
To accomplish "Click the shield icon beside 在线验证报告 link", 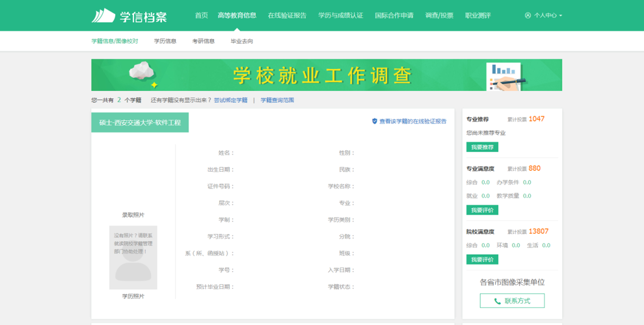I will pos(375,121).
